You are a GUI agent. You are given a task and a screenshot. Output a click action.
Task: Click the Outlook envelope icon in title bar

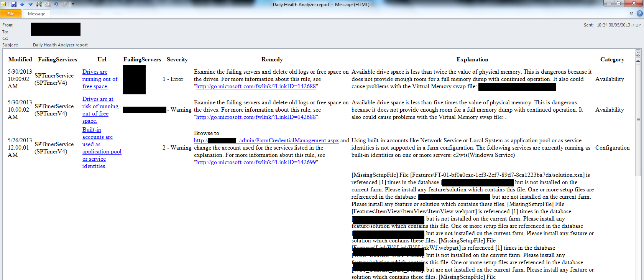click(3, 4)
